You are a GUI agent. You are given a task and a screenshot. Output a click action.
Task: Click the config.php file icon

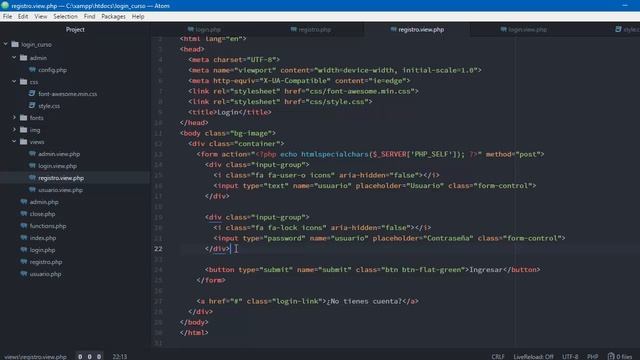(32, 70)
